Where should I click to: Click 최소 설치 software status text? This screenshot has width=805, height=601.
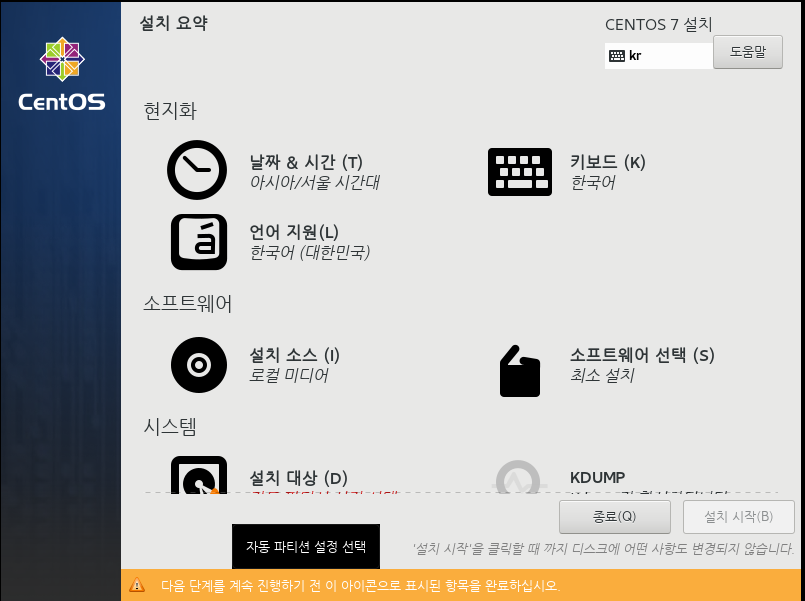(x=602, y=376)
